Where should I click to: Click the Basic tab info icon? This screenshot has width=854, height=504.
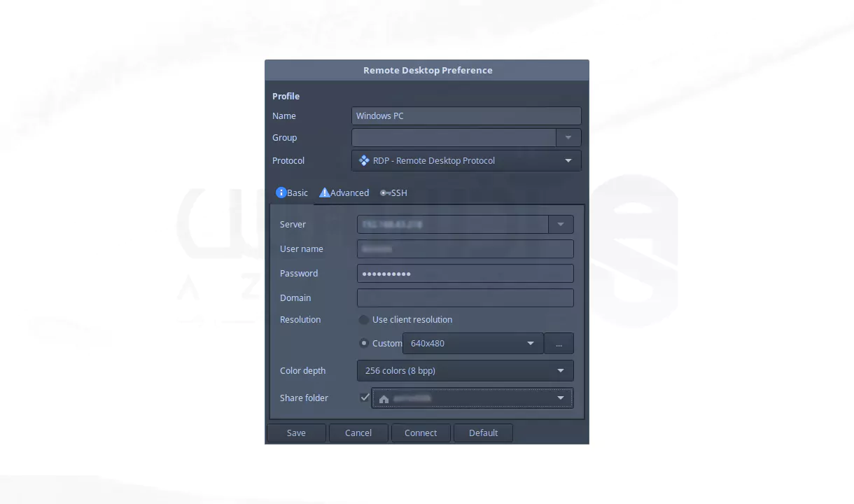click(x=281, y=192)
